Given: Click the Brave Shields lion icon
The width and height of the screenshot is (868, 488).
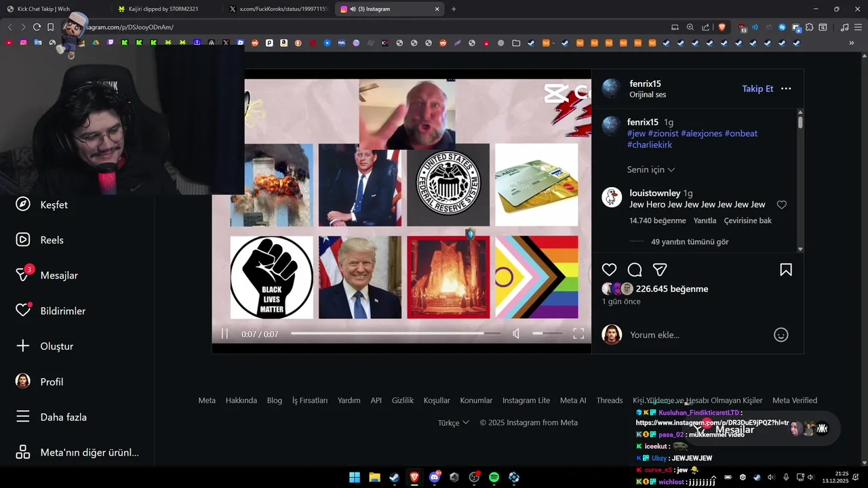Looking at the screenshot, I should point(722,27).
